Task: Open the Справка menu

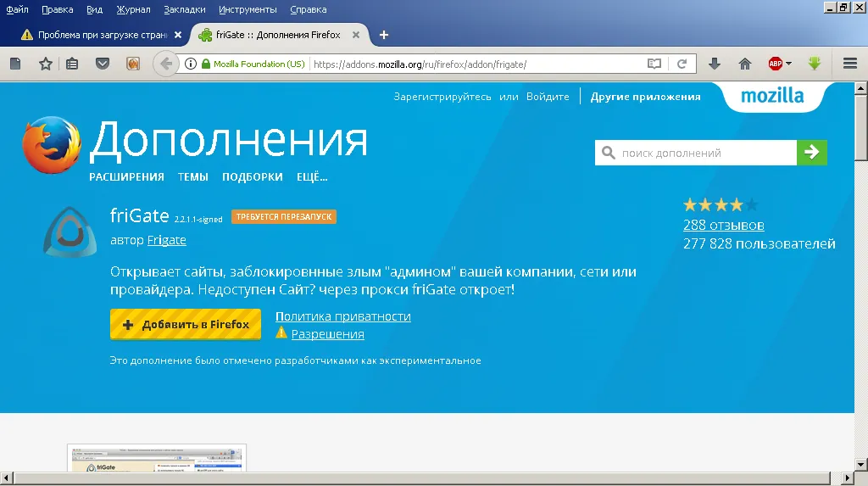Action: tap(309, 9)
